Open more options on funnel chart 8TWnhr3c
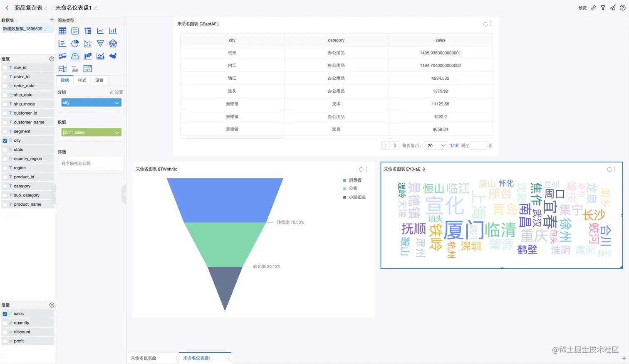 click(367, 169)
